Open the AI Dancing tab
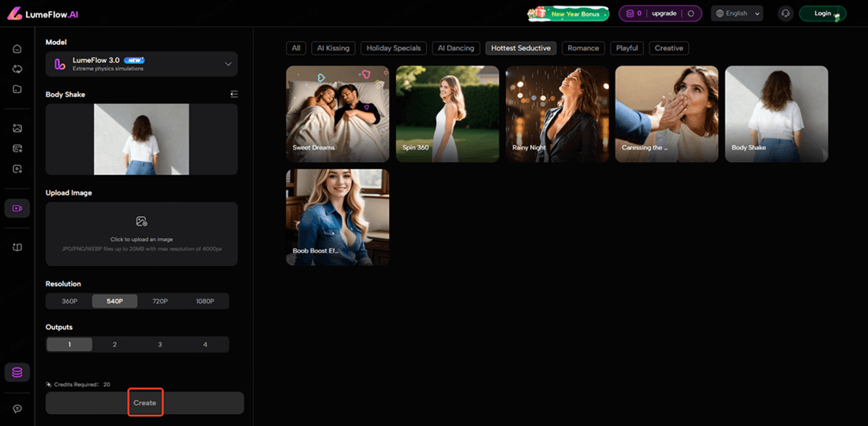Image resolution: width=868 pixels, height=426 pixels. (455, 48)
